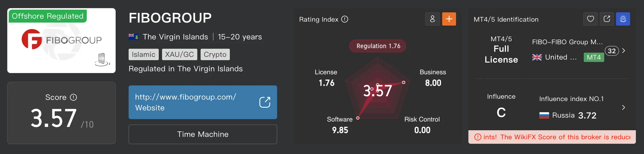
Task: Click the share icon button
Action: click(607, 19)
